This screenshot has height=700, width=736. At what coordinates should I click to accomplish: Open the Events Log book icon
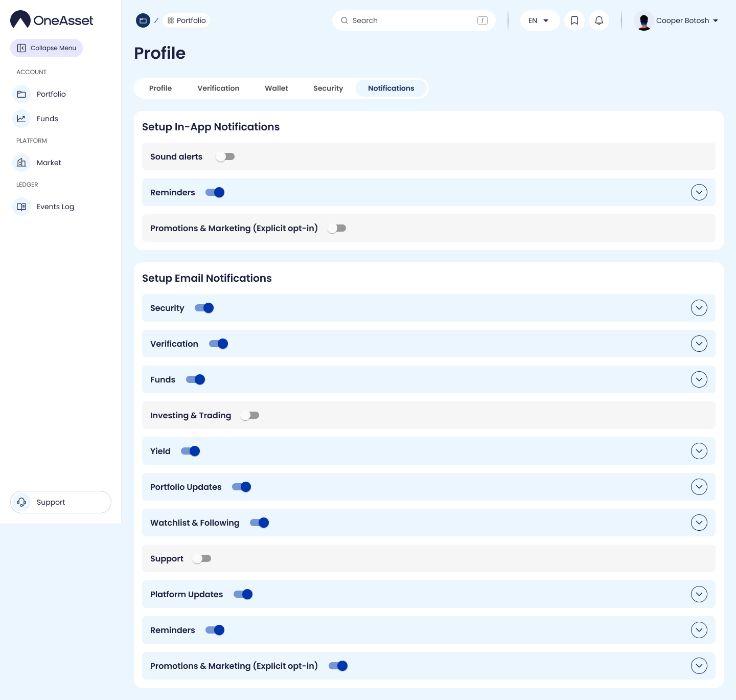coord(21,207)
